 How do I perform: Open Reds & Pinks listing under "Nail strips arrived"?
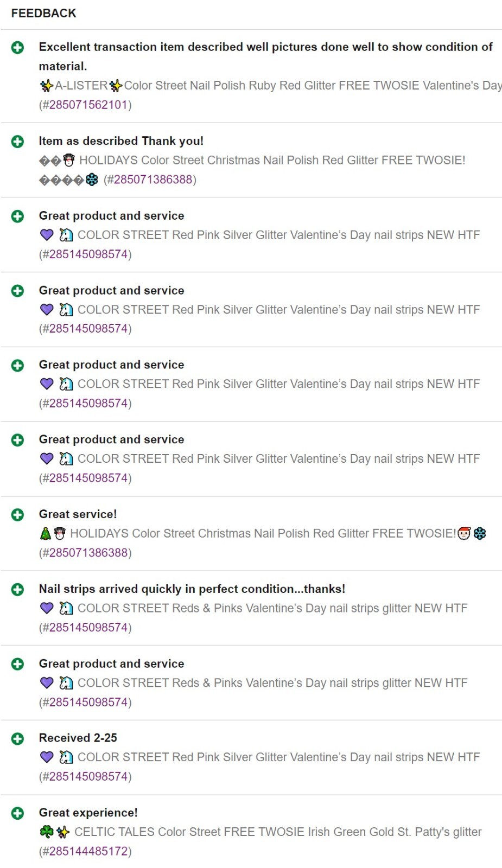pos(272,608)
